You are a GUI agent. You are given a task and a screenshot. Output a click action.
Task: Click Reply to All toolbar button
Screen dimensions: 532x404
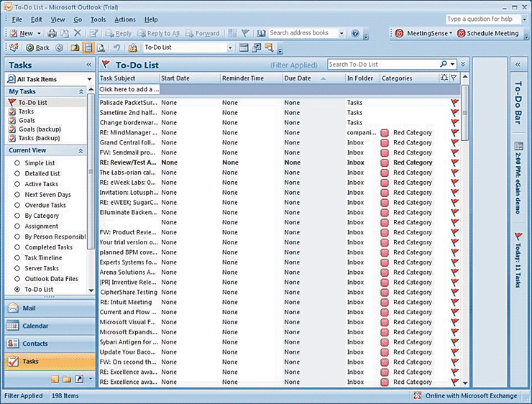(x=158, y=33)
